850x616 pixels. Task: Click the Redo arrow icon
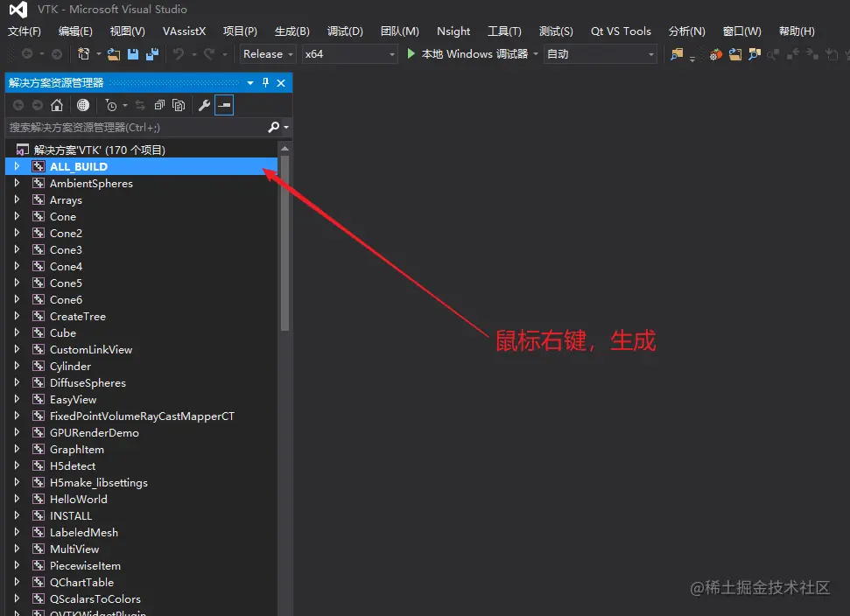209,53
